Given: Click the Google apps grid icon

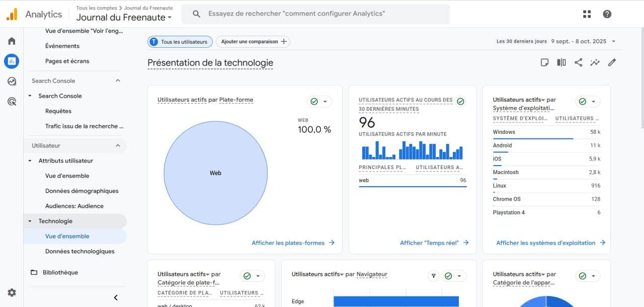Looking at the screenshot, I should (587, 14).
